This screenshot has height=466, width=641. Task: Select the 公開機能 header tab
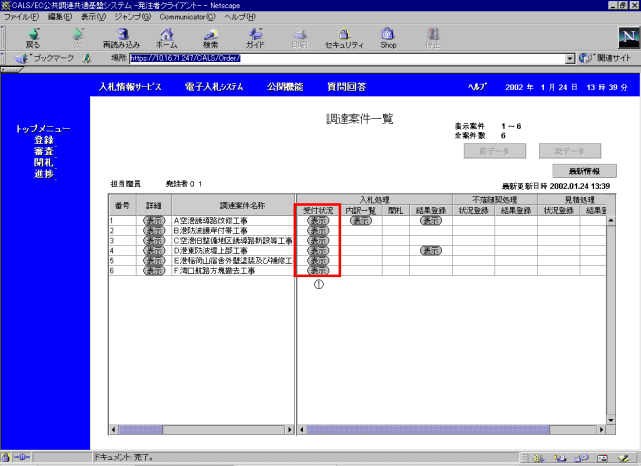click(285, 87)
